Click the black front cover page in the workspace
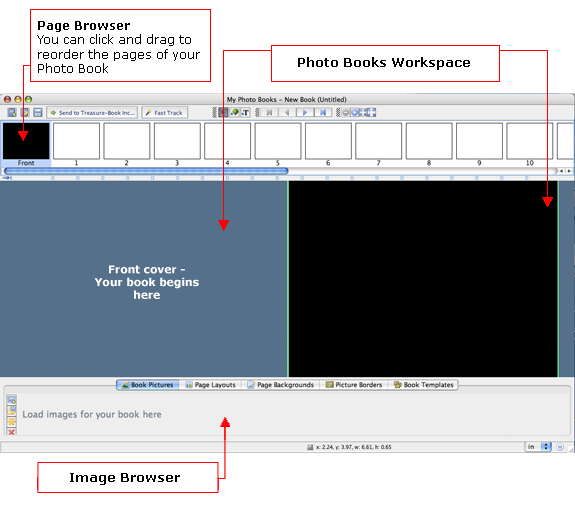Viewport: 575px width, 505px height. (x=423, y=279)
